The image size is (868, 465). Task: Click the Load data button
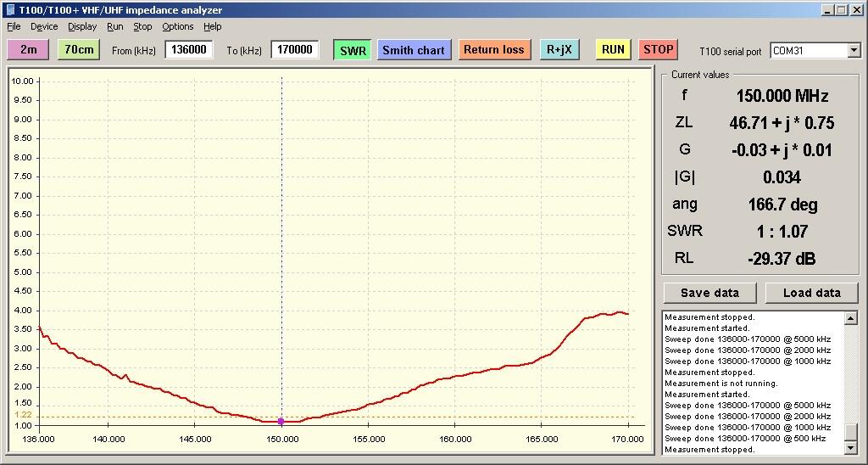[x=811, y=293]
